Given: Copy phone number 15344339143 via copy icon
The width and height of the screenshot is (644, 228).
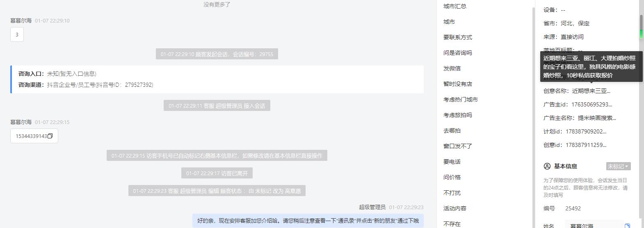Looking at the screenshot, I should pyautogui.click(x=50, y=136).
